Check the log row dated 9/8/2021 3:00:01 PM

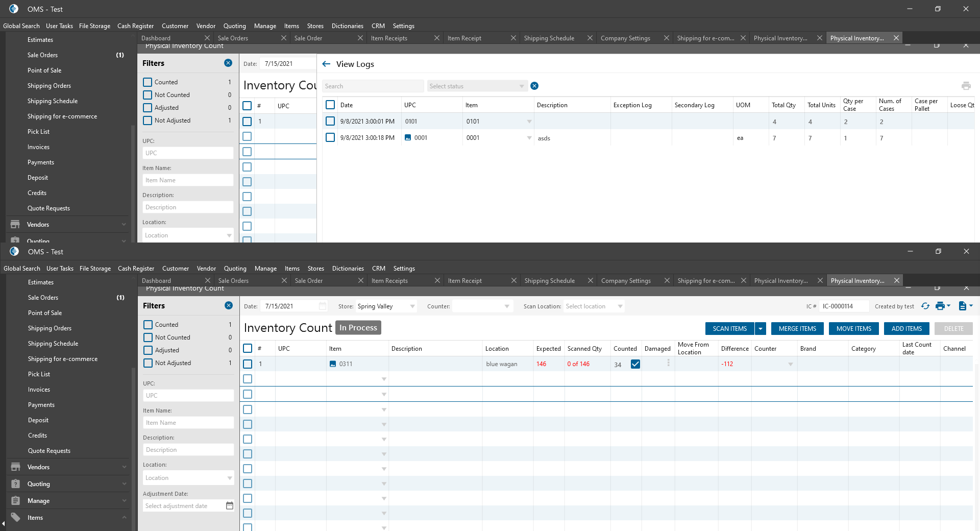(330, 122)
